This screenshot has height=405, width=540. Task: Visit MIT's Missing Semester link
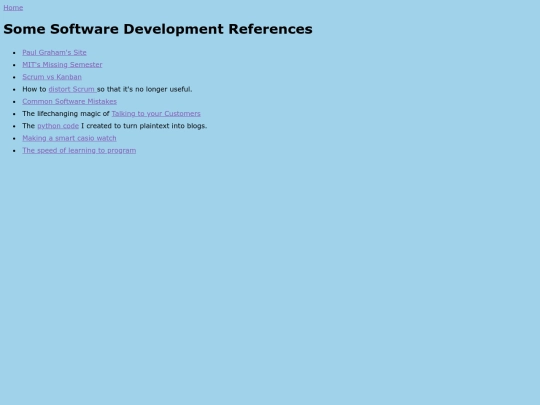[62, 65]
